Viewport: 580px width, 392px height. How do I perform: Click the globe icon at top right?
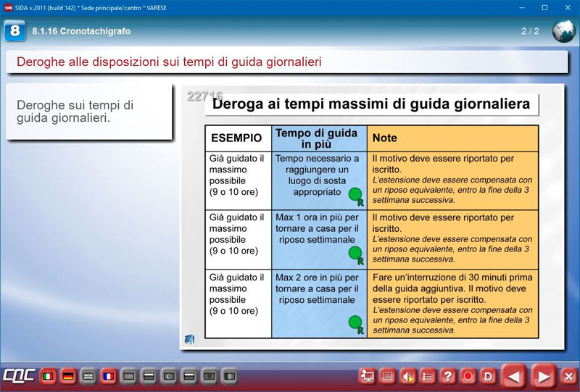[x=563, y=31]
